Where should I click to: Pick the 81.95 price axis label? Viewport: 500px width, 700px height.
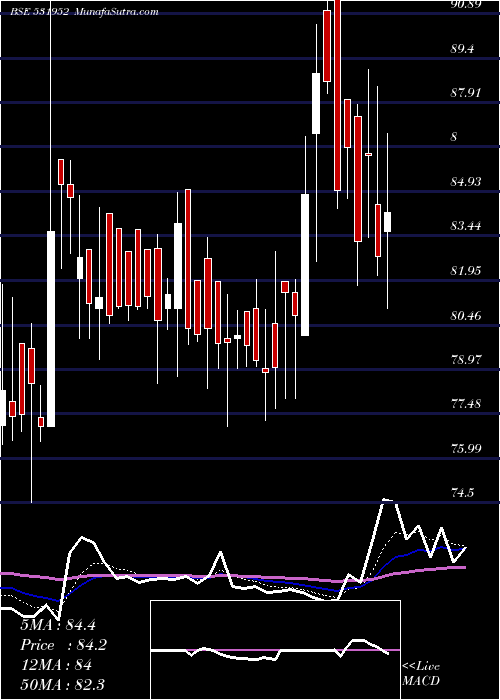[x=466, y=271]
